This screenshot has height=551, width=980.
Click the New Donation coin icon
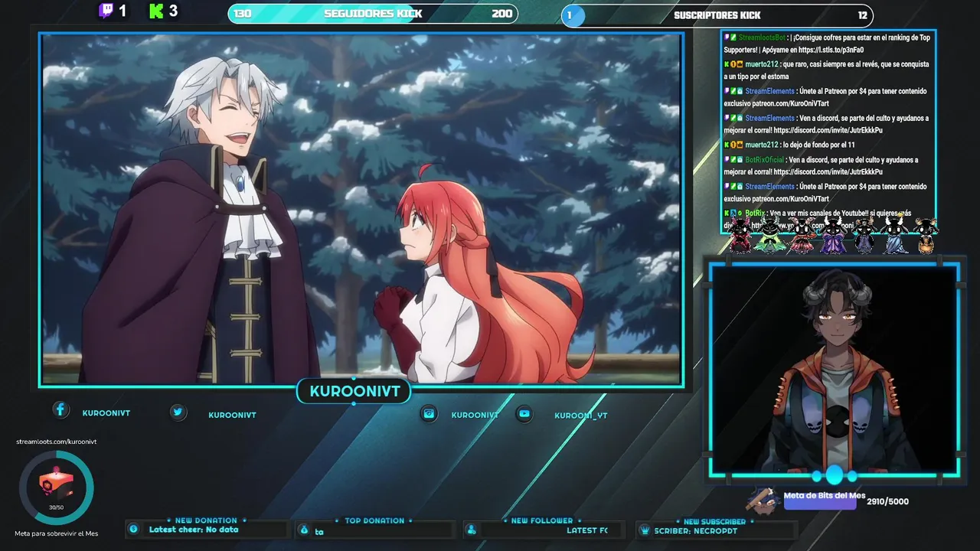(133, 529)
